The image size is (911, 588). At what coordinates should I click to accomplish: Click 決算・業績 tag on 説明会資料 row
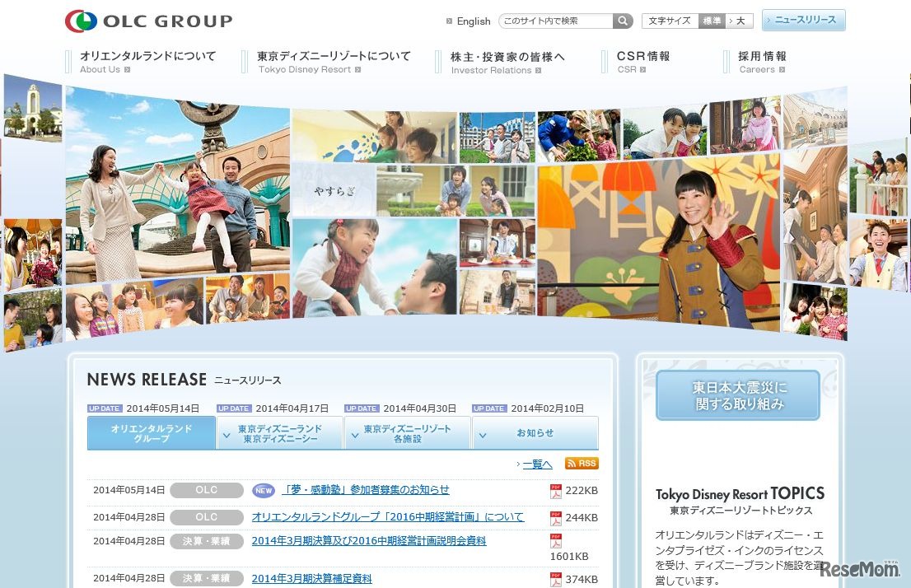tap(207, 541)
